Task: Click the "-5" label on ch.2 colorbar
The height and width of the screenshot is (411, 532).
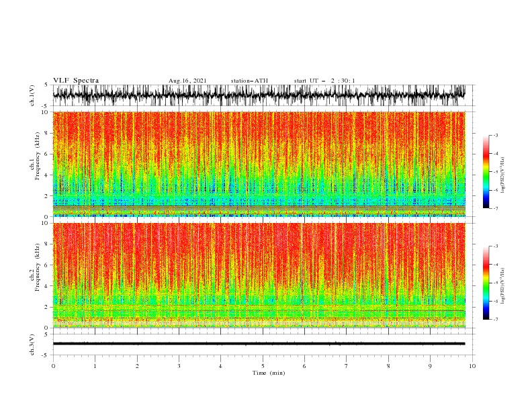Action: click(495, 283)
